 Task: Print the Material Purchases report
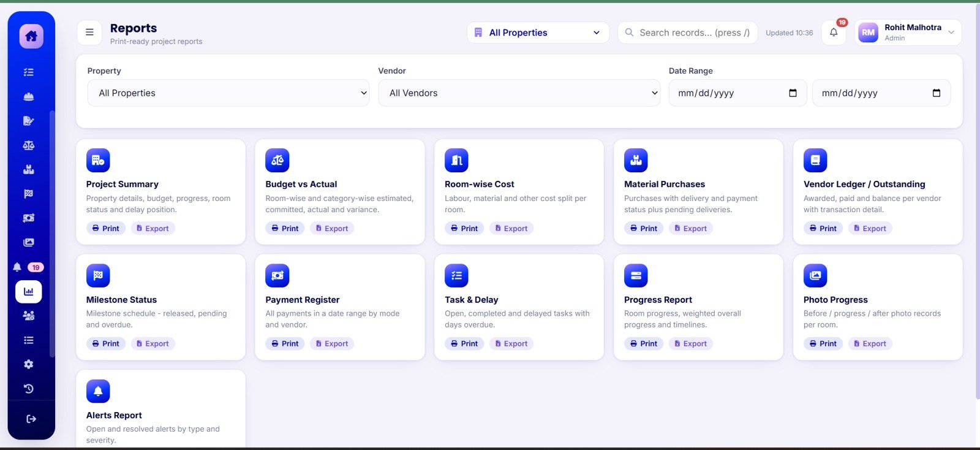644,229
